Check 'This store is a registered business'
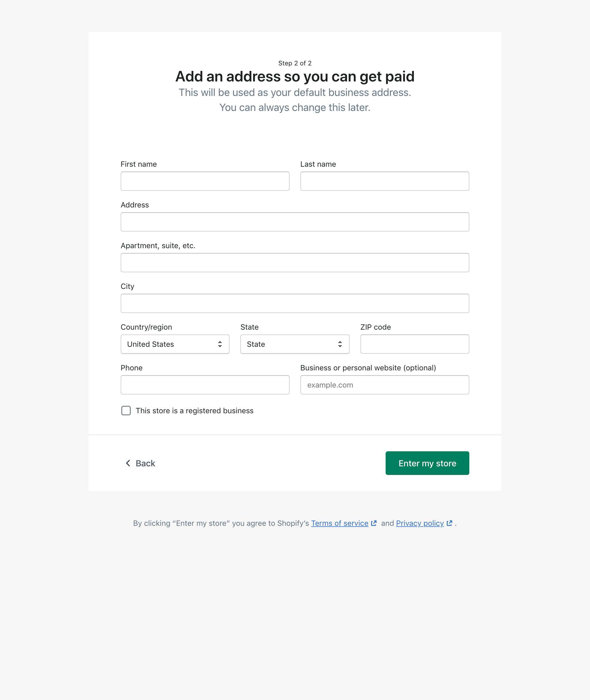The image size is (590, 700). coord(126,411)
